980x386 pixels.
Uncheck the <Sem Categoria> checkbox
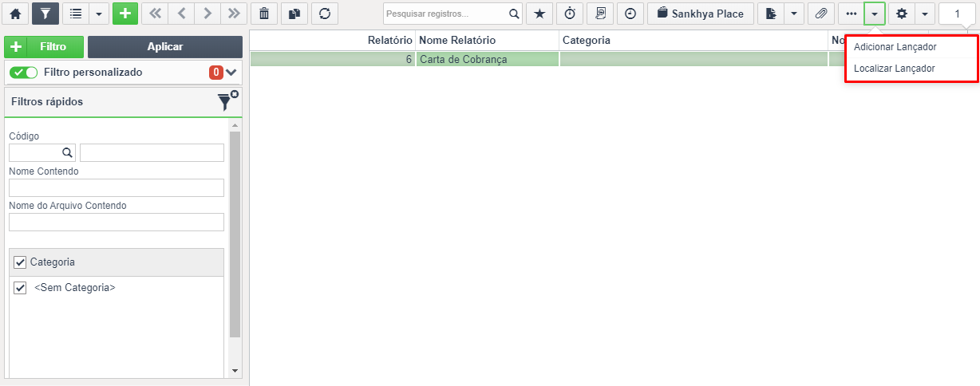coord(20,288)
